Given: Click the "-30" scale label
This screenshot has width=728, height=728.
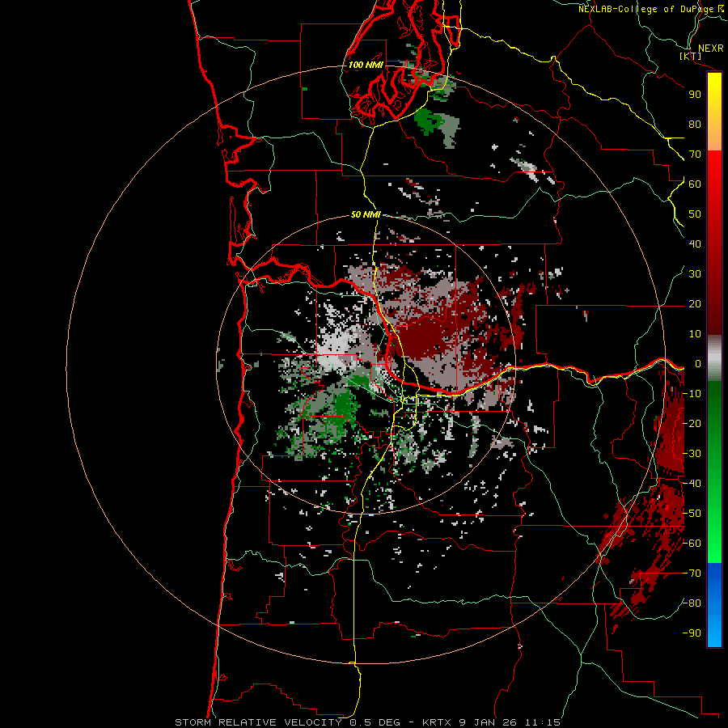Looking at the screenshot, I should click(692, 454).
